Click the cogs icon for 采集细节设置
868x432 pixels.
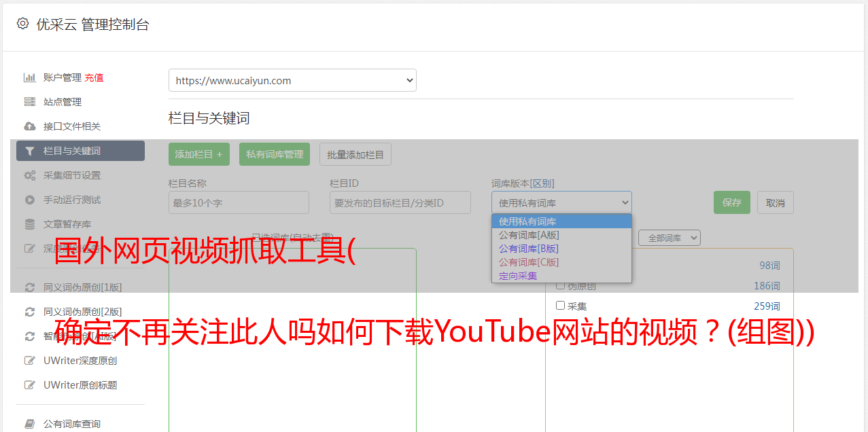(29, 175)
